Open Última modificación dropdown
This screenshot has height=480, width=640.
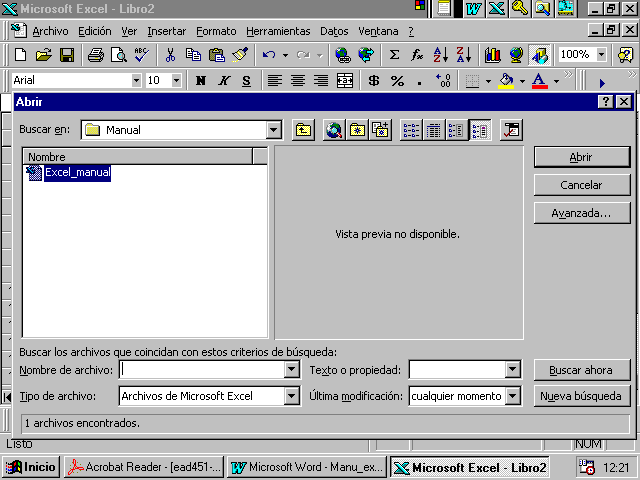(x=512, y=396)
